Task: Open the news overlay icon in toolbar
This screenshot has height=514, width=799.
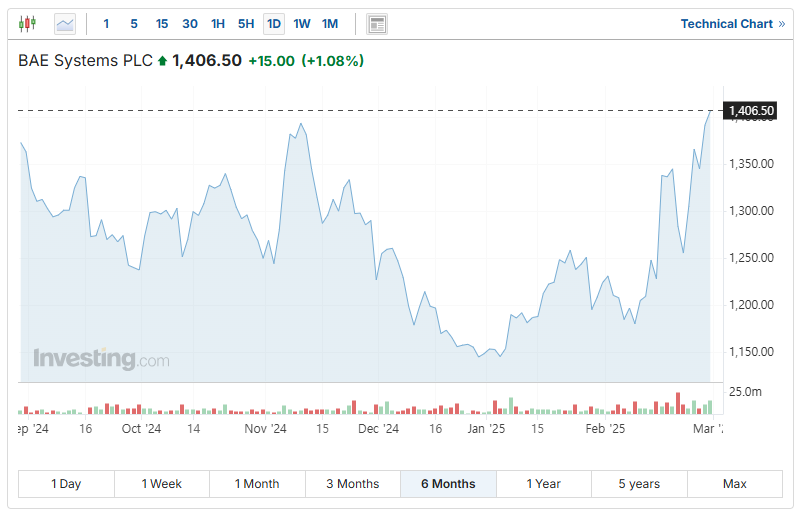Action: [x=377, y=24]
